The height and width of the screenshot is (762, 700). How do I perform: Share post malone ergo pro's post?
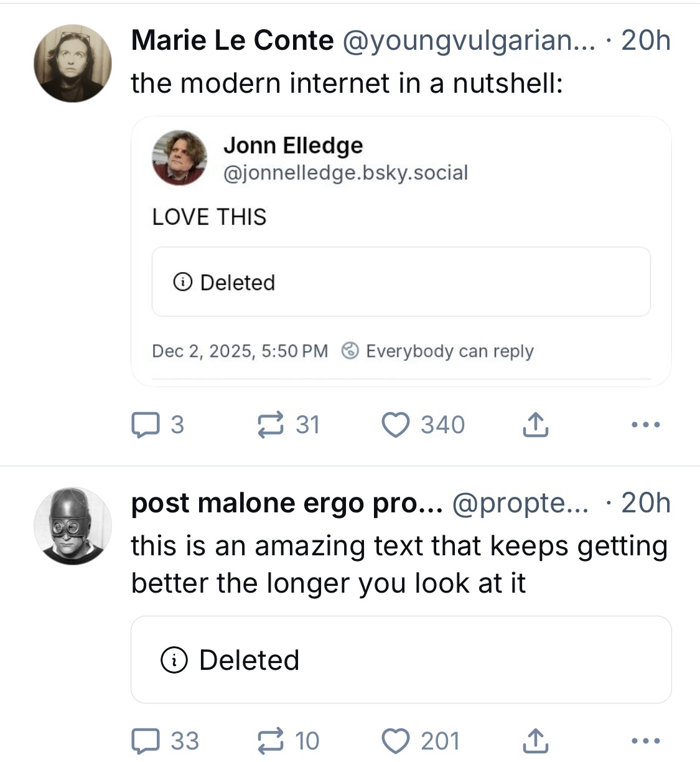coord(535,741)
